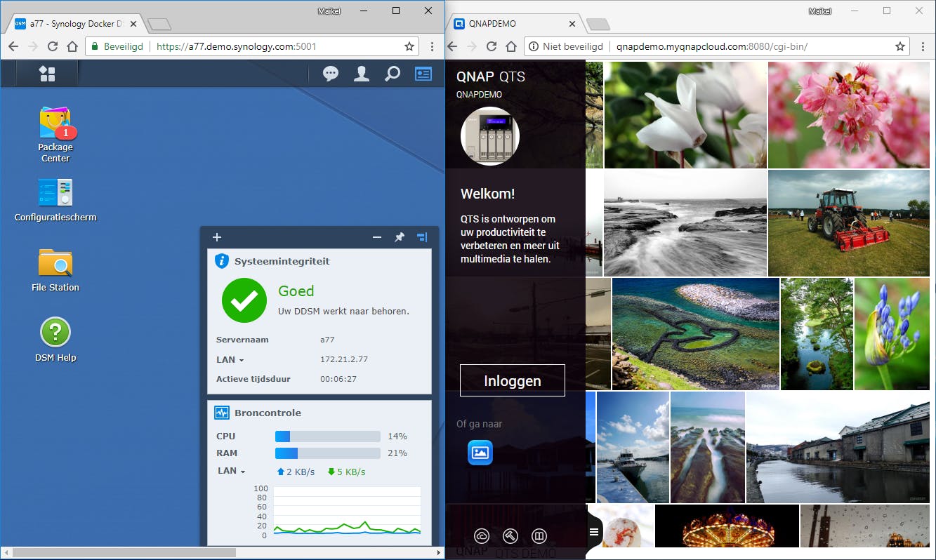Expand the LAN dropdown under Servernaam
This screenshot has height=560, width=936.
(x=230, y=360)
